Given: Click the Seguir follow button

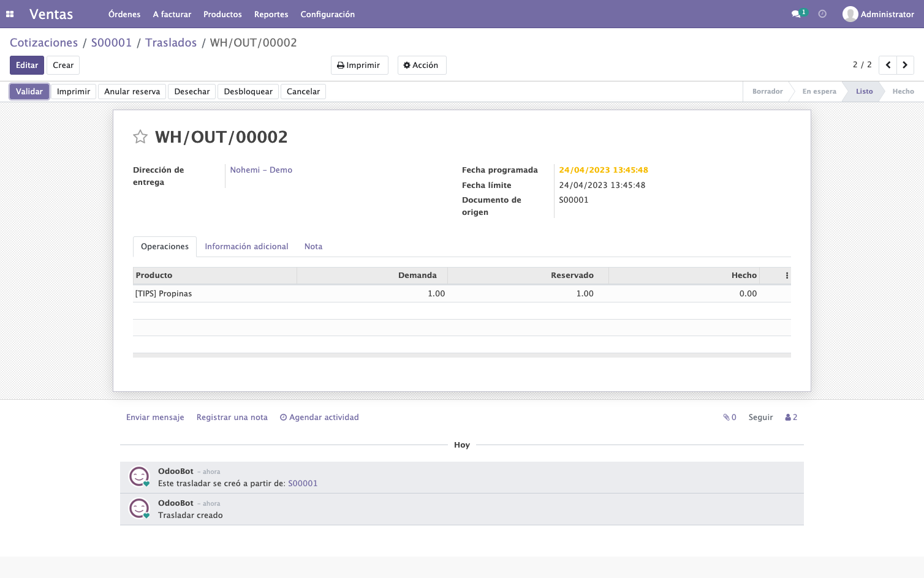Looking at the screenshot, I should click(760, 417).
